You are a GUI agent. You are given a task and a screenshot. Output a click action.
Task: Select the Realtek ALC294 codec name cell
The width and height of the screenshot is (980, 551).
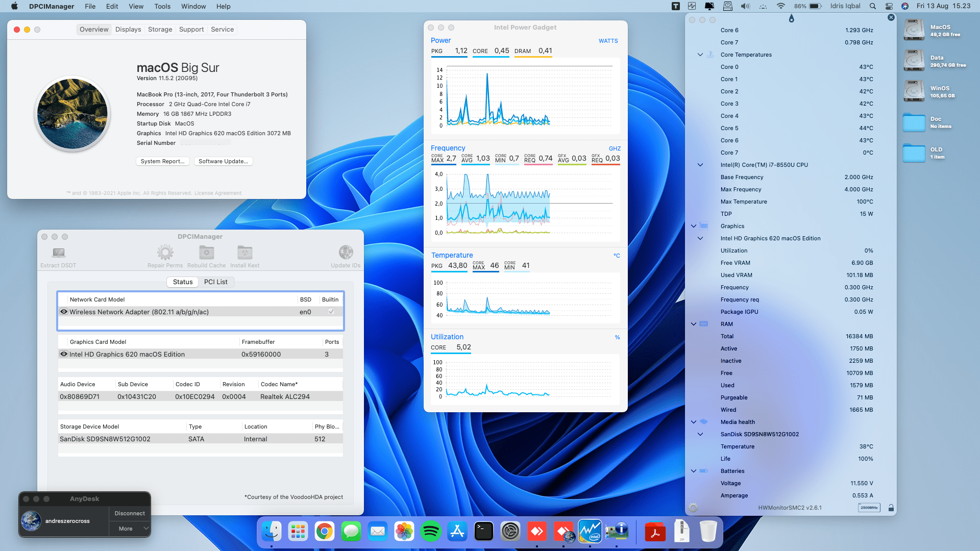[285, 396]
